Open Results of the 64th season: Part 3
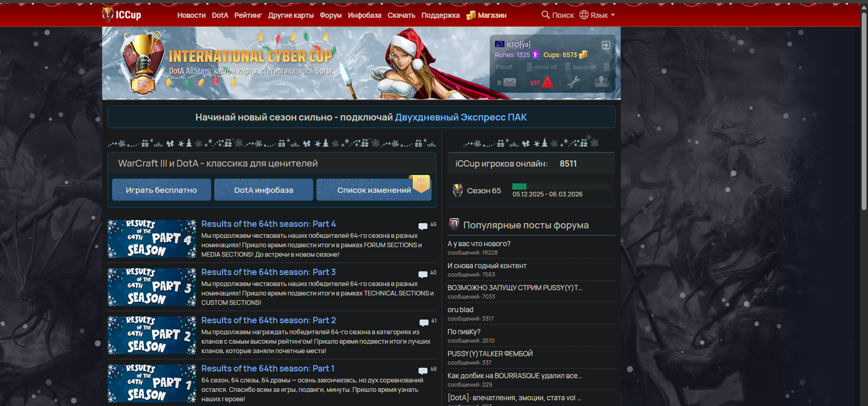Screen dimensions: 868x406 [268, 272]
